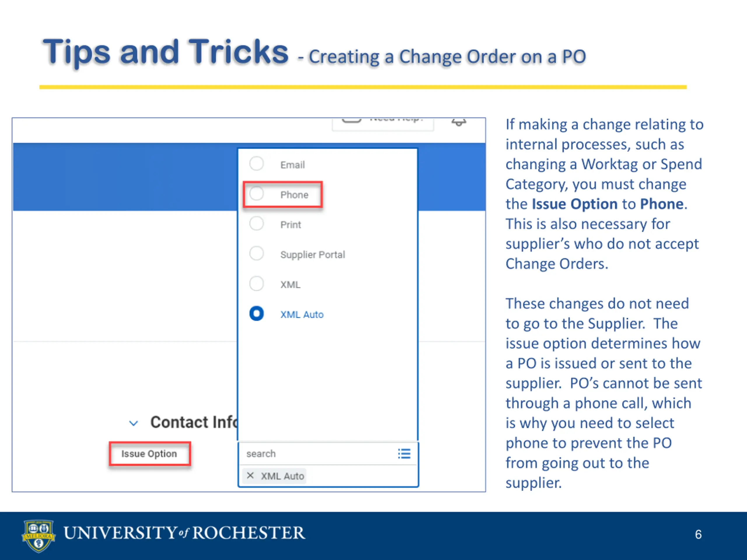Viewport: 747px width, 560px height.
Task: Select the Email radio option
Action: (257, 164)
